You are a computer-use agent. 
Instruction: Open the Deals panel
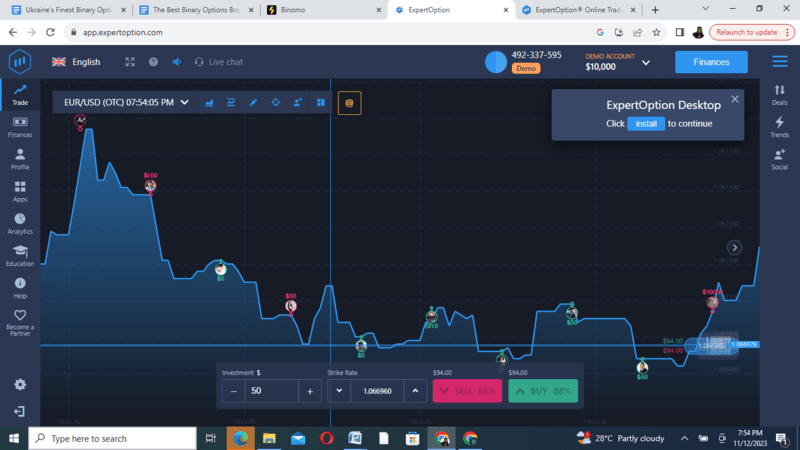[x=780, y=95]
